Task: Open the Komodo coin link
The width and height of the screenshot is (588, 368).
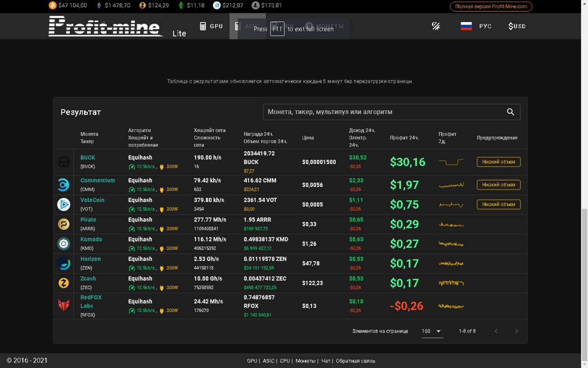Action: click(x=91, y=239)
